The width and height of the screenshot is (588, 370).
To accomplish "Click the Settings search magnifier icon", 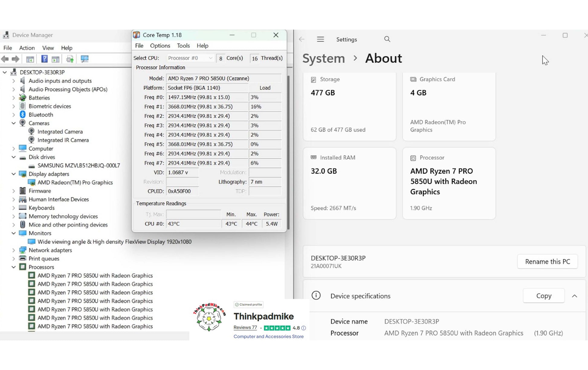I will [x=387, y=39].
